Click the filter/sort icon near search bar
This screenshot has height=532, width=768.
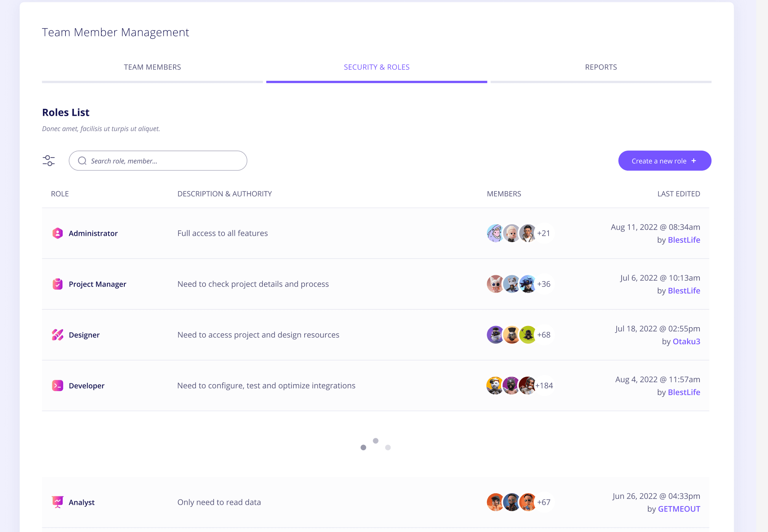[50, 161]
